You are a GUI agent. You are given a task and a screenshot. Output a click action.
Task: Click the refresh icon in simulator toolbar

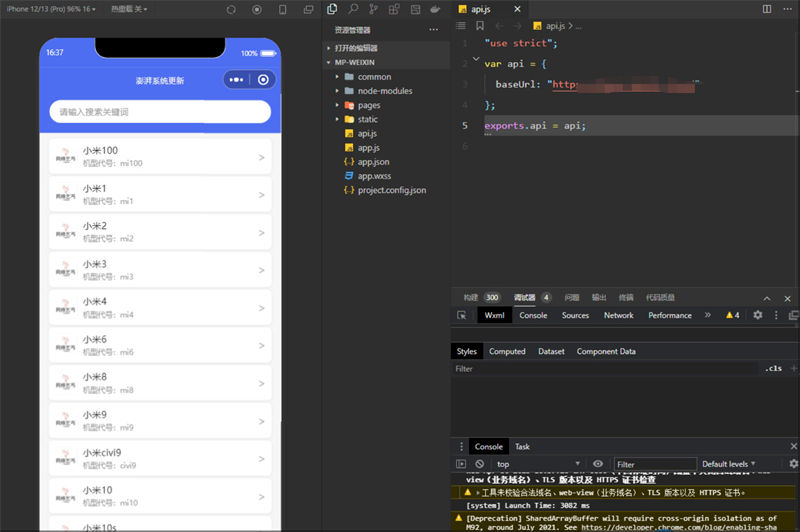click(231, 10)
